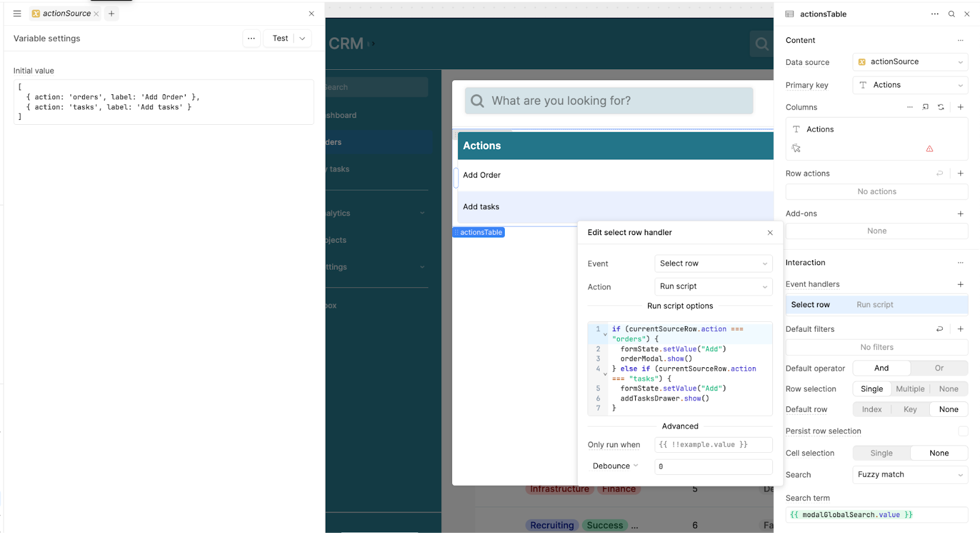Open the Data source actionSource dropdown

[x=910, y=62]
